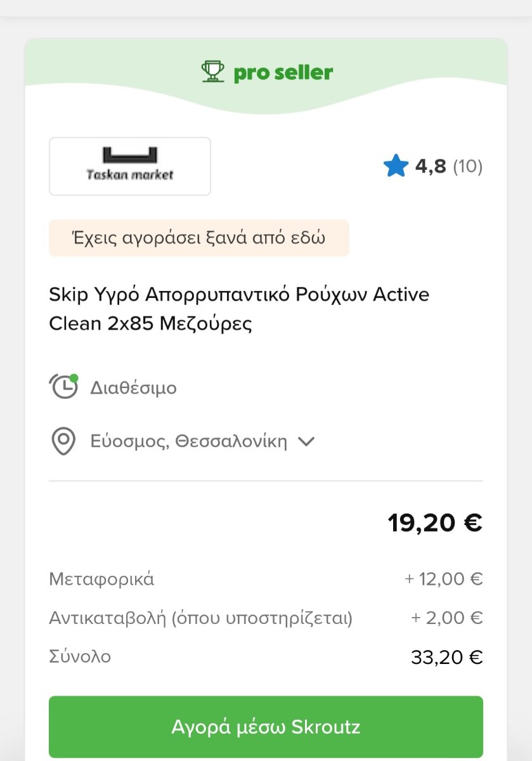The width and height of the screenshot is (532, 761).
Task: Click the pro seller trophy icon
Action: click(212, 72)
